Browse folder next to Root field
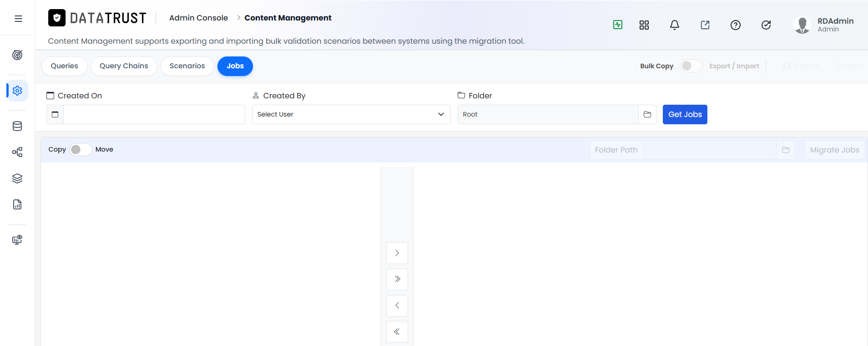Screen dimensions: 868x346 (647, 114)
